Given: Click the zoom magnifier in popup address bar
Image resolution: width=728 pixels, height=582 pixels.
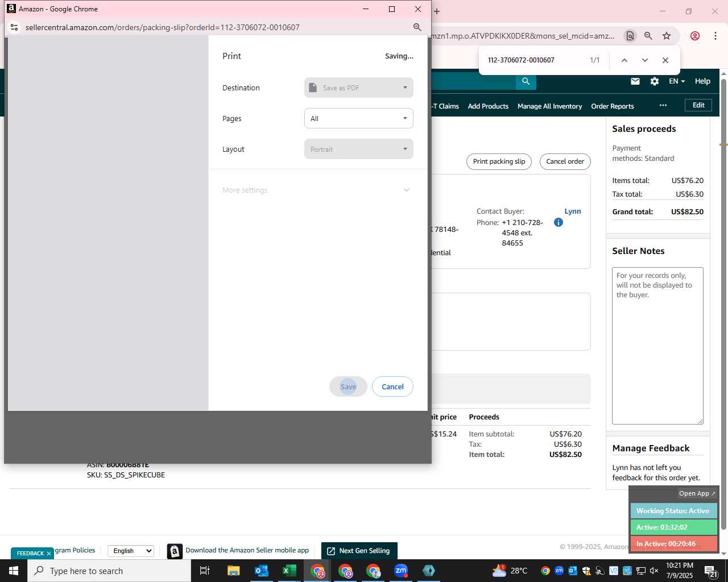Looking at the screenshot, I should (x=417, y=27).
